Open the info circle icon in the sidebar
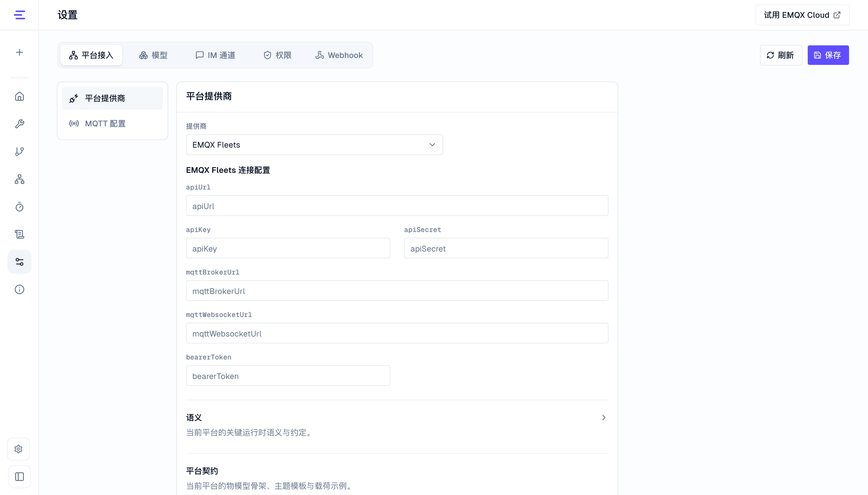The width and height of the screenshot is (868, 495). [19, 290]
